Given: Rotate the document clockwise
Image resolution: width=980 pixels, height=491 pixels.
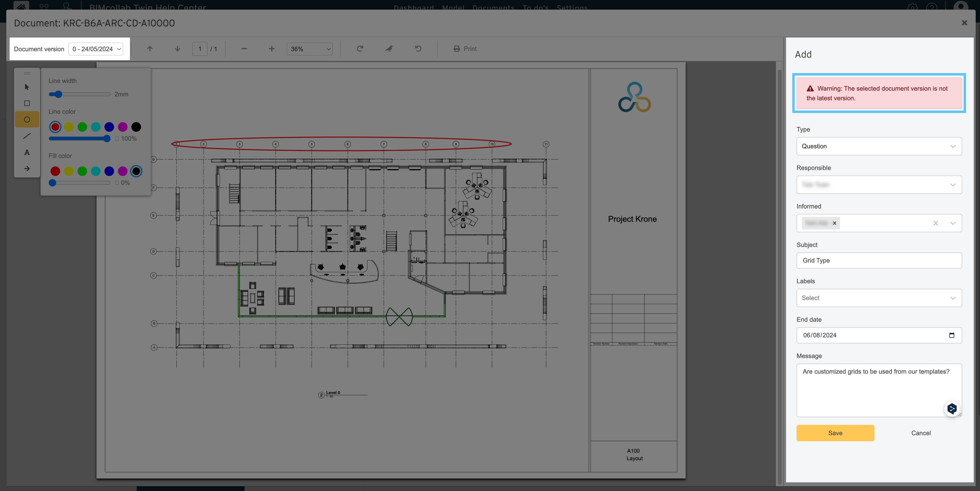Looking at the screenshot, I should (x=360, y=49).
